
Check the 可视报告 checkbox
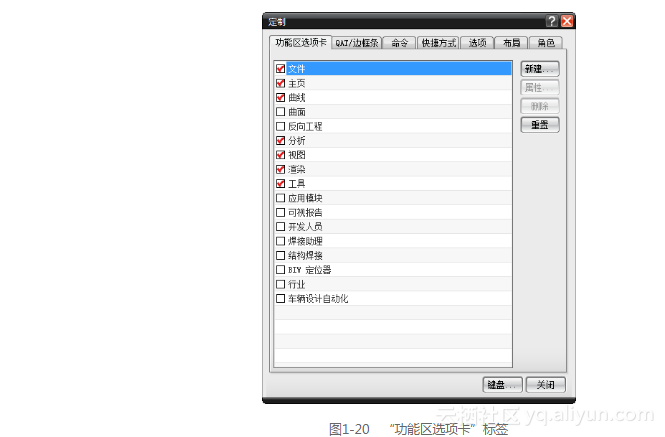(x=280, y=213)
